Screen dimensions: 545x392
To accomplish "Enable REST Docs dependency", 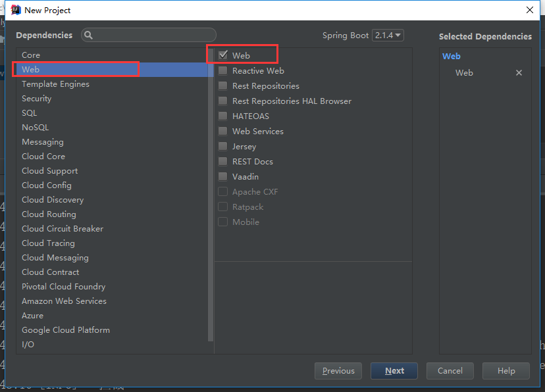I will click(222, 161).
